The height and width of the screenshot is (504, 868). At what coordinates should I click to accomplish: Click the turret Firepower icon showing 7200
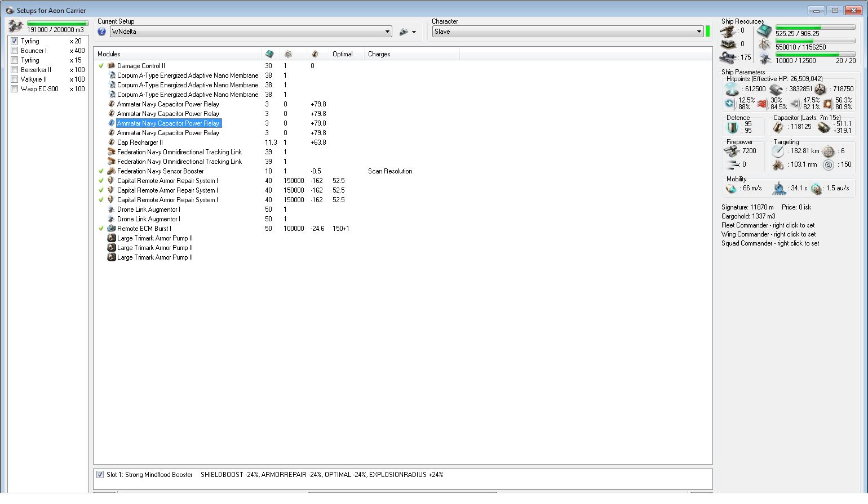[732, 151]
